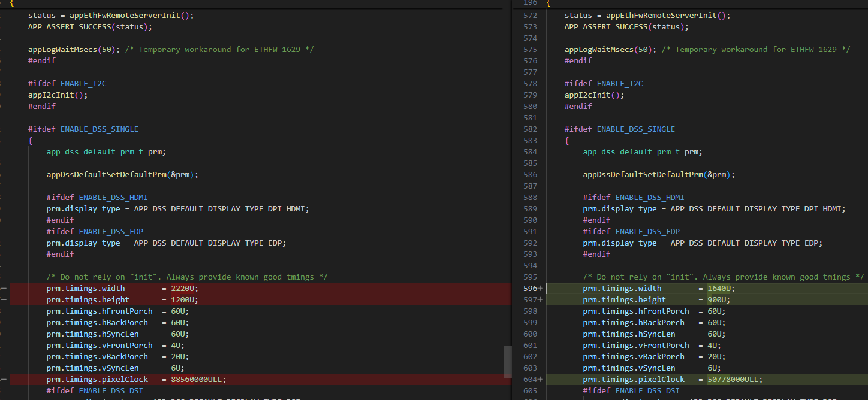Place cursor on the removed 2220U width value
Image resolution: width=868 pixels, height=400 pixels.
pos(182,289)
